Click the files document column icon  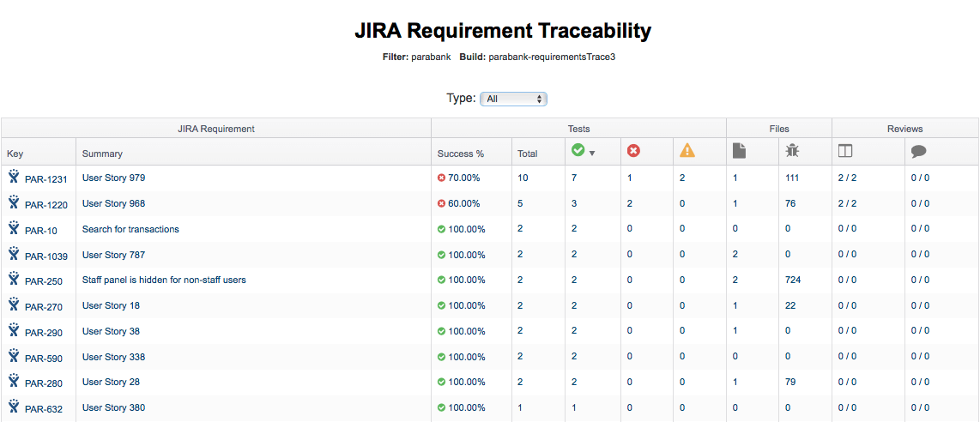[x=739, y=151]
